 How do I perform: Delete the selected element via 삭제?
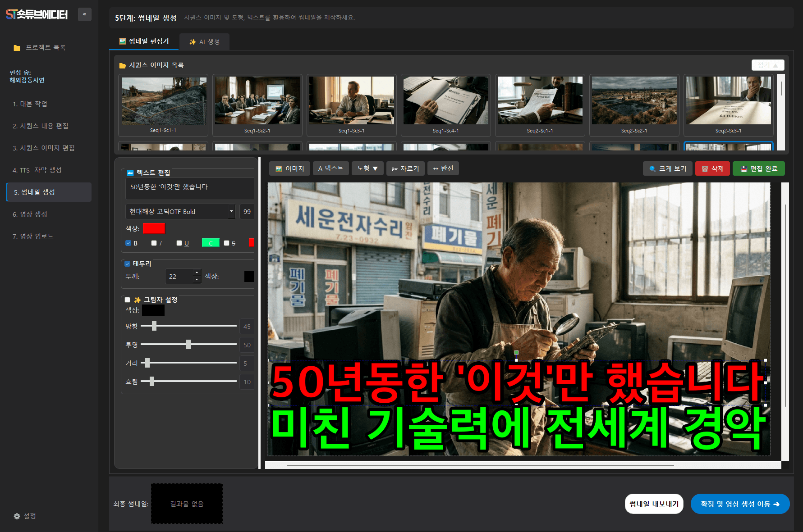pyautogui.click(x=712, y=168)
